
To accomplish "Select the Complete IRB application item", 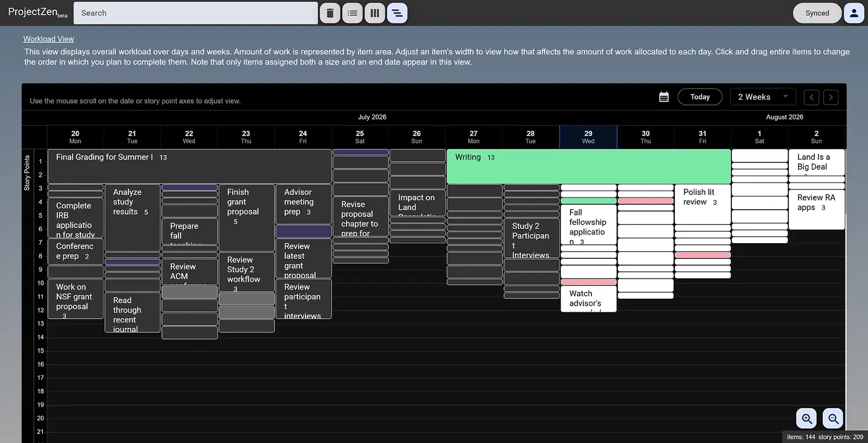I will (75, 218).
